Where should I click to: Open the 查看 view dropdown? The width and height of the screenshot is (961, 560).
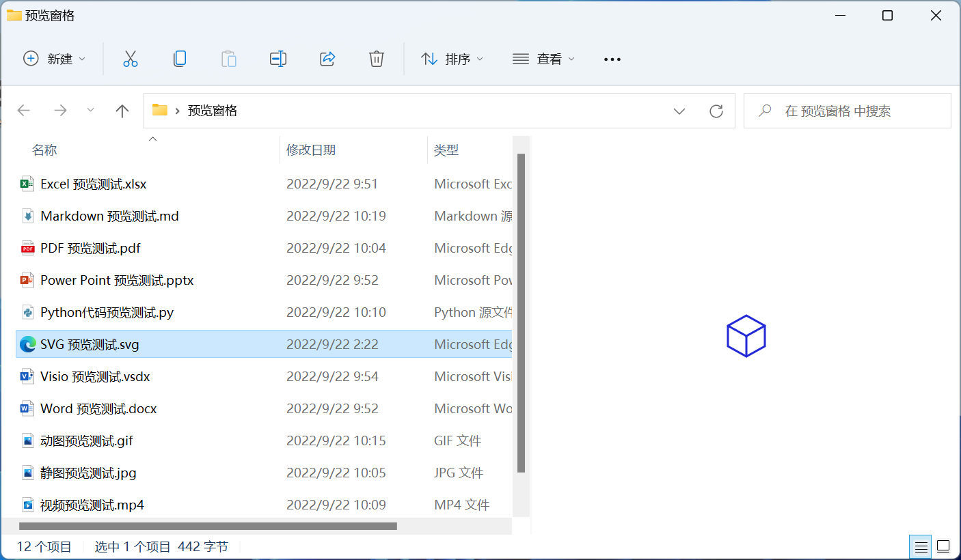pos(544,59)
